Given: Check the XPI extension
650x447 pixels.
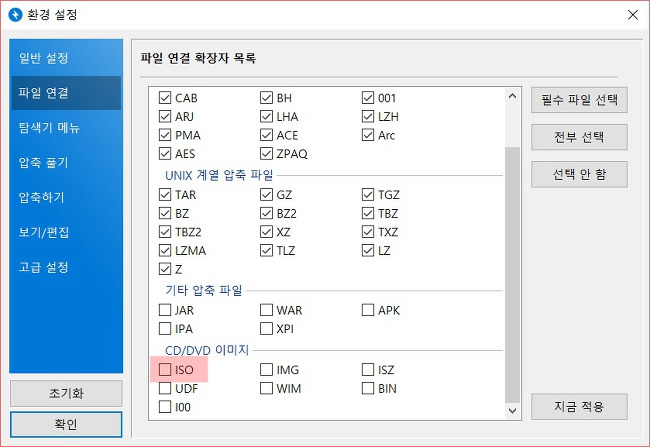Looking at the screenshot, I should pyautogui.click(x=266, y=328).
